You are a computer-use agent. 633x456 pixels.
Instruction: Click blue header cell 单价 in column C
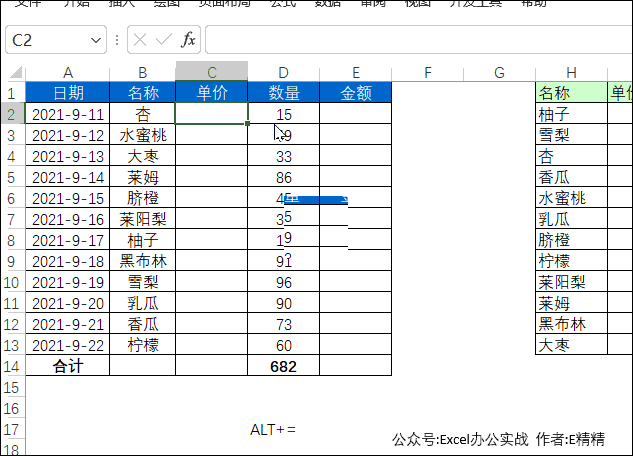point(212,92)
